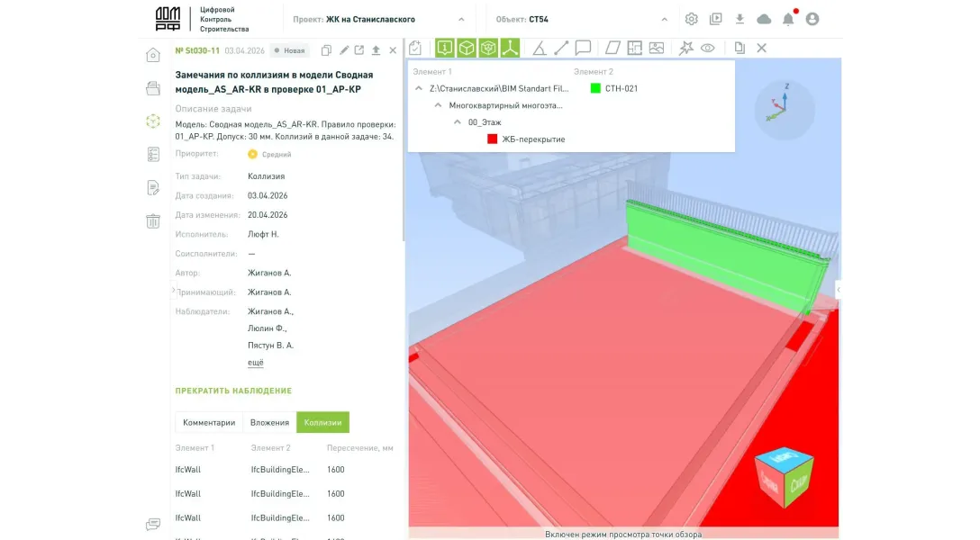This screenshot has width=980, height=540.
Task: Toggle the element info tool in the viewer toolbar
Action: (x=445, y=48)
